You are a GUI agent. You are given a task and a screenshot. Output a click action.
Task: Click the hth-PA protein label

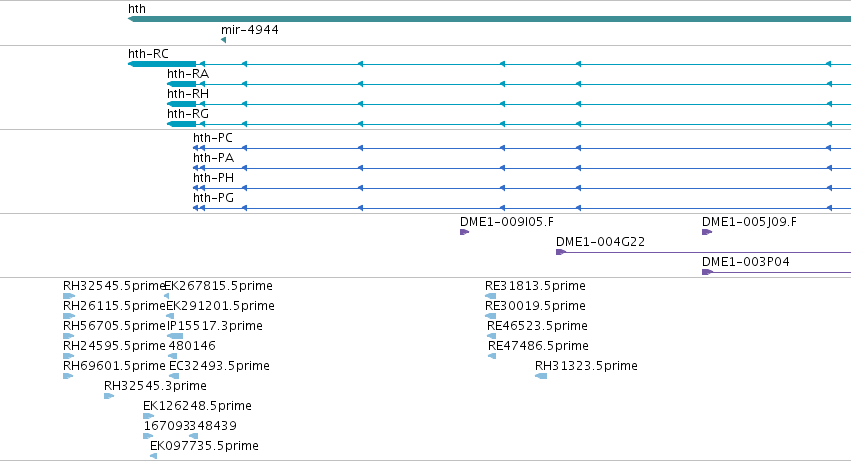213,158
